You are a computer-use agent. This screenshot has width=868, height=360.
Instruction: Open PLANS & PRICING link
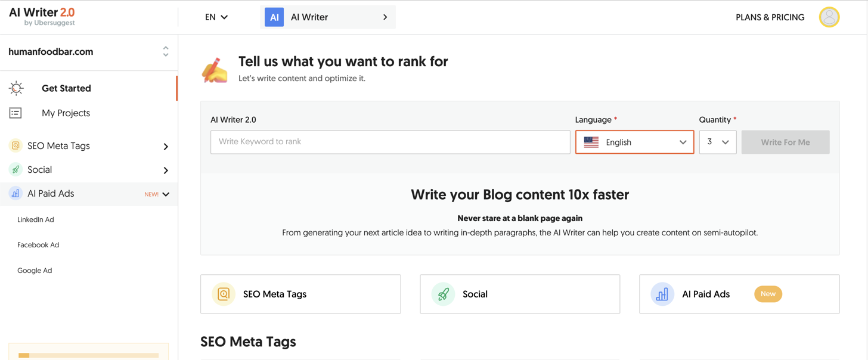tap(770, 17)
